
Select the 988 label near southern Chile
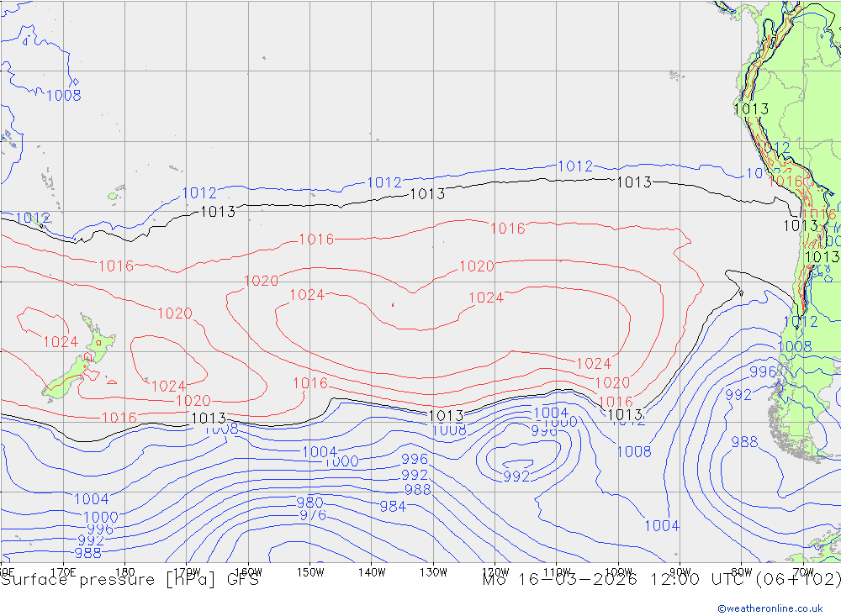[x=744, y=442]
